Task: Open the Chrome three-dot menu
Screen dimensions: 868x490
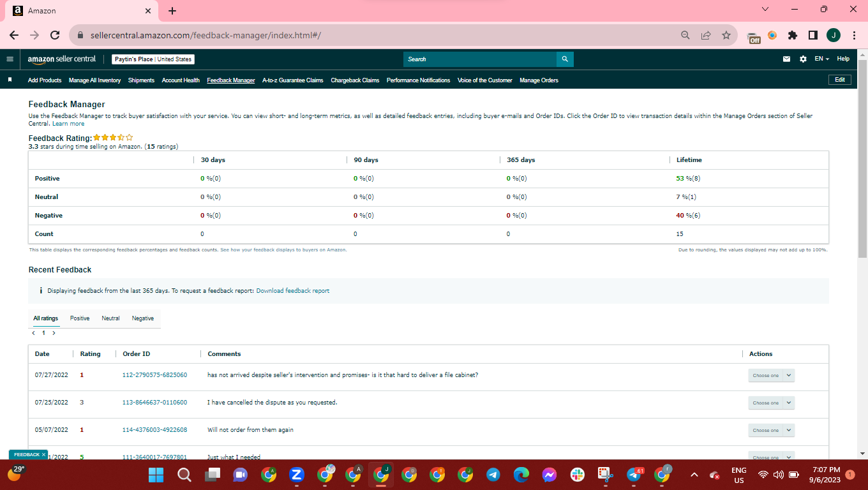Action: point(854,35)
